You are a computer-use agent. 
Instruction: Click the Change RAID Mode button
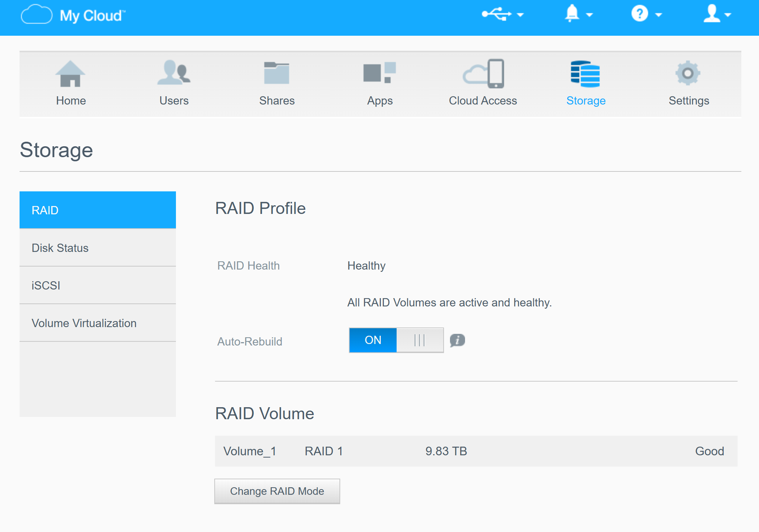[277, 491]
